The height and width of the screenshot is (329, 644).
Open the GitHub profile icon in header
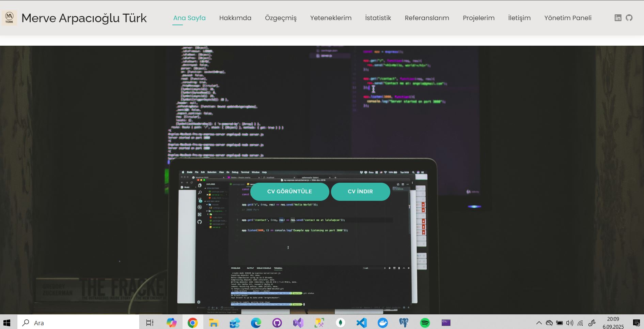(x=629, y=18)
